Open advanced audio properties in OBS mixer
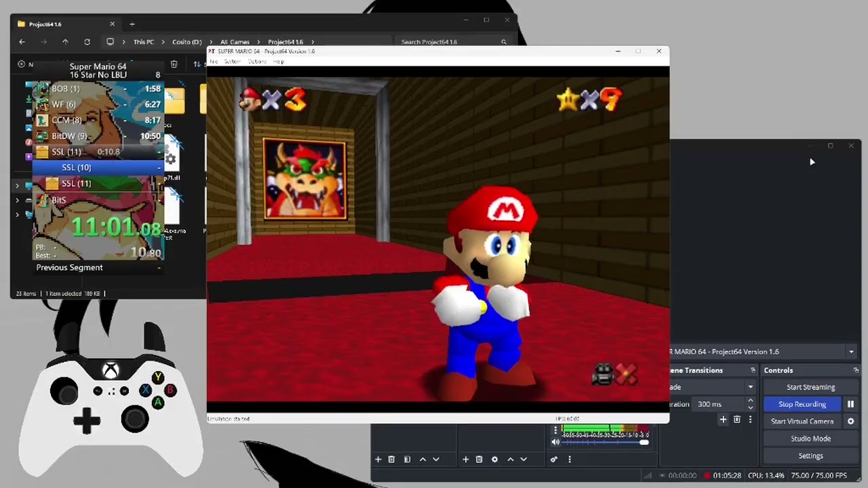This screenshot has width=868, height=488. 554,459
